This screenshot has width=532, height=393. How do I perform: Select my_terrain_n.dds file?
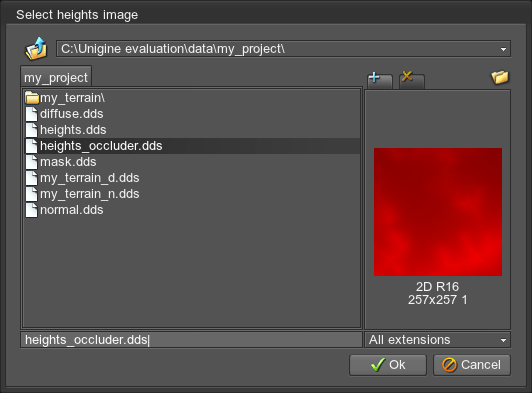pyautogui.click(x=192, y=194)
